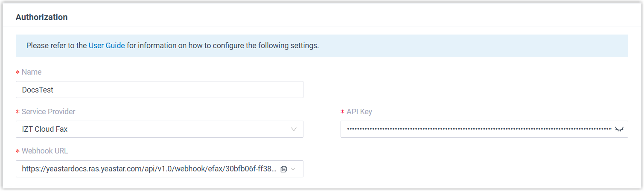Click the Service Provider label
Screen dimensions: 644x191
point(48,112)
